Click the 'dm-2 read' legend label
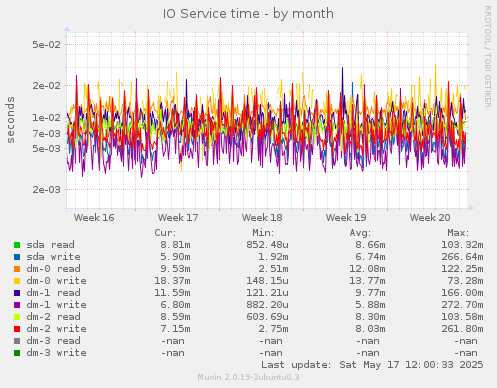The width and height of the screenshot is (497, 388). (x=53, y=317)
